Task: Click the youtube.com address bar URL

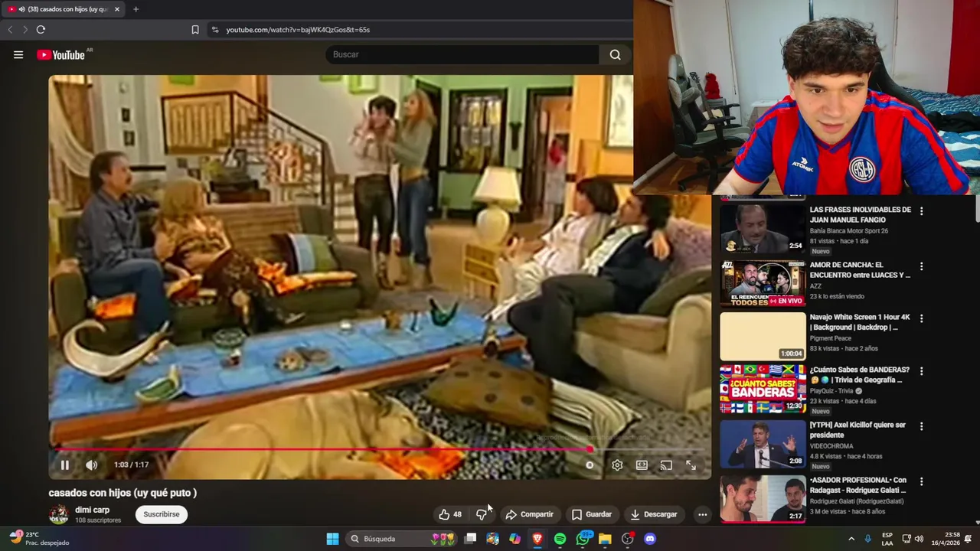Action: point(298,30)
